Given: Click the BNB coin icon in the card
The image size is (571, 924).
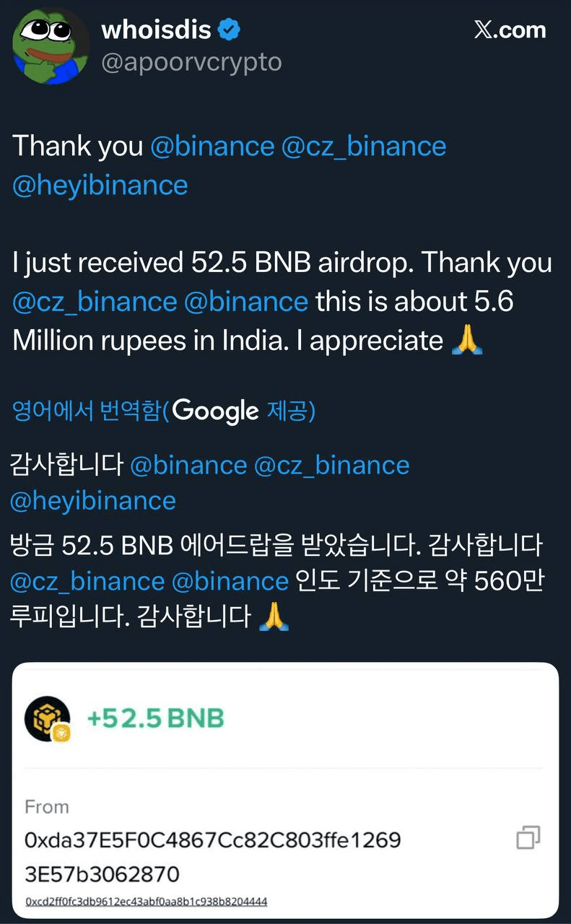Looking at the screenshot, I should point(48,719).
